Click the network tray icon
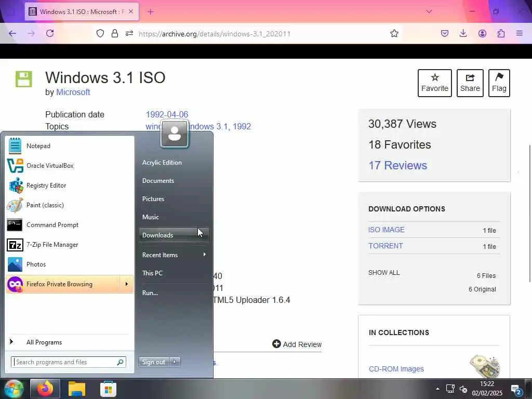Screen dimensions: 532x399 coord(450,389)
